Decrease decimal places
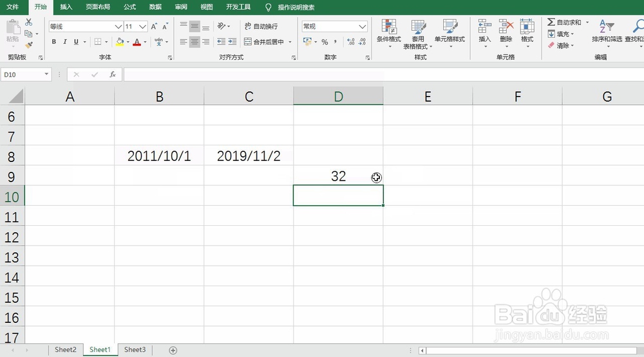 tap(362, 42)
